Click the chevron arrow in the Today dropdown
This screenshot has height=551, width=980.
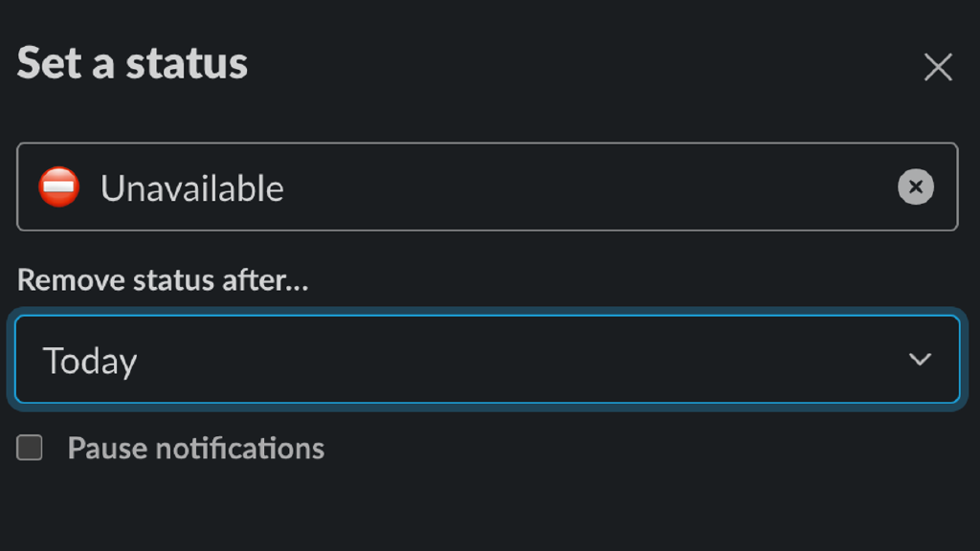920,360
